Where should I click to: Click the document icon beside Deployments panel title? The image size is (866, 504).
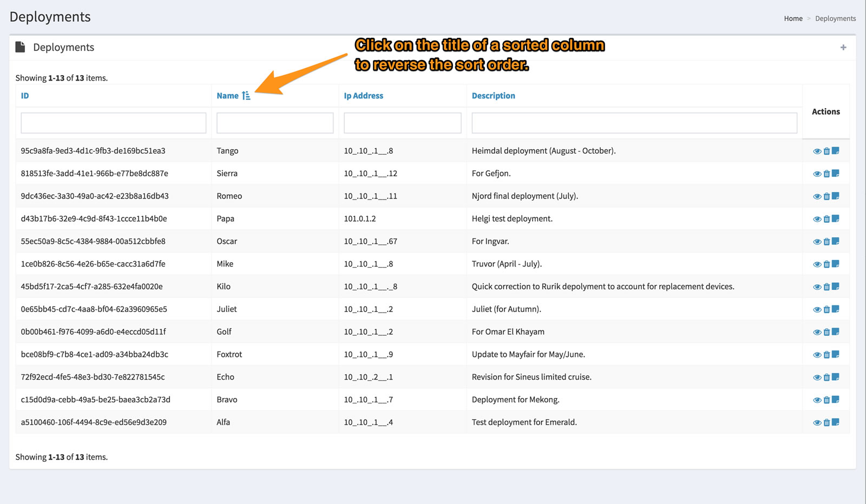21,47
